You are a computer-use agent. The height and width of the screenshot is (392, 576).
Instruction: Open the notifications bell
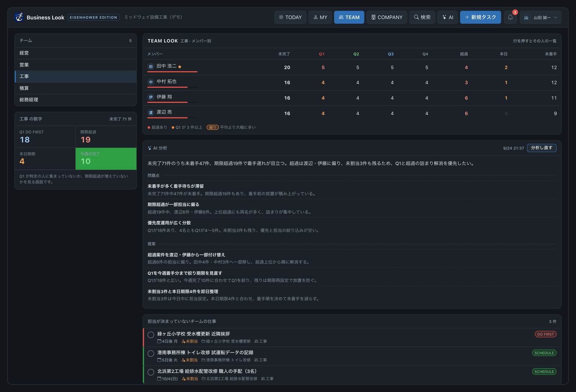(x=510, y=17)
